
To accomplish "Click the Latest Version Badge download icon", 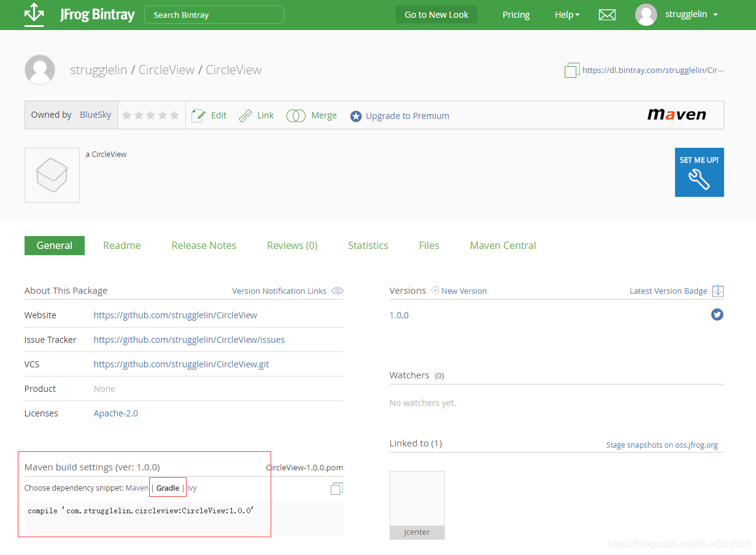I will (x=718, y=291).
